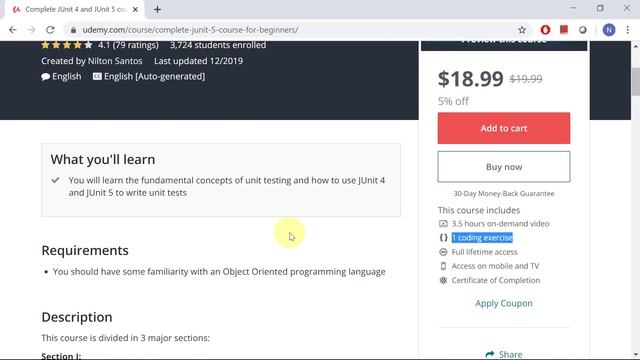Click the 30-Day Money-Back Guarantee text

coord(504,193)
